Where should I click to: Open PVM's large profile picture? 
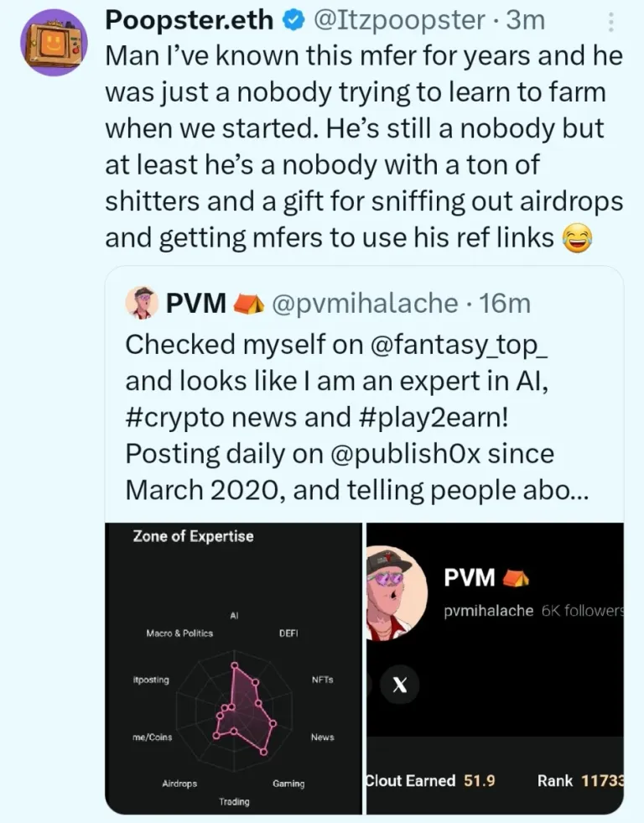(x=397, y=593)
